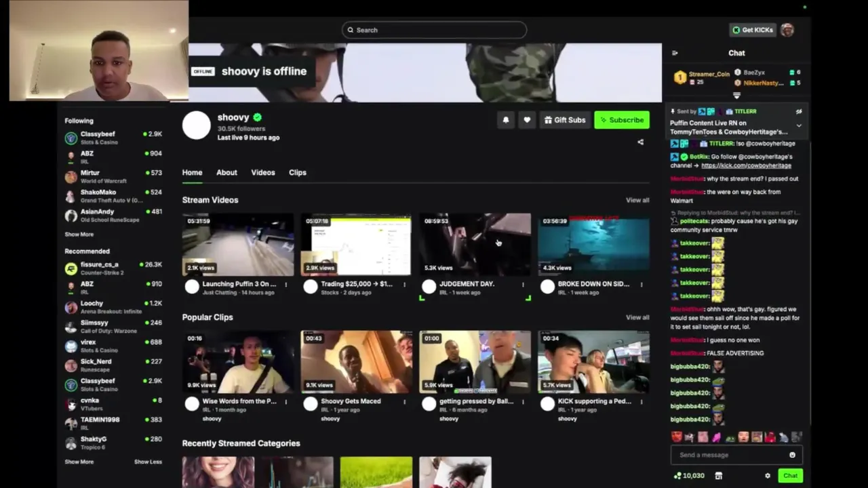Click the Get KICKs button
The image size is (868, 488).
753,30
